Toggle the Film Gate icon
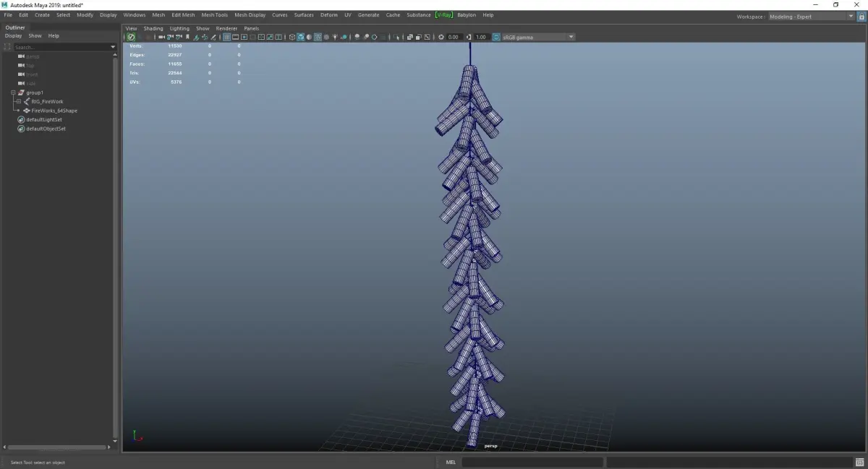Image resolution: width=868 pixels, height=469 pixels. point(235,37)
